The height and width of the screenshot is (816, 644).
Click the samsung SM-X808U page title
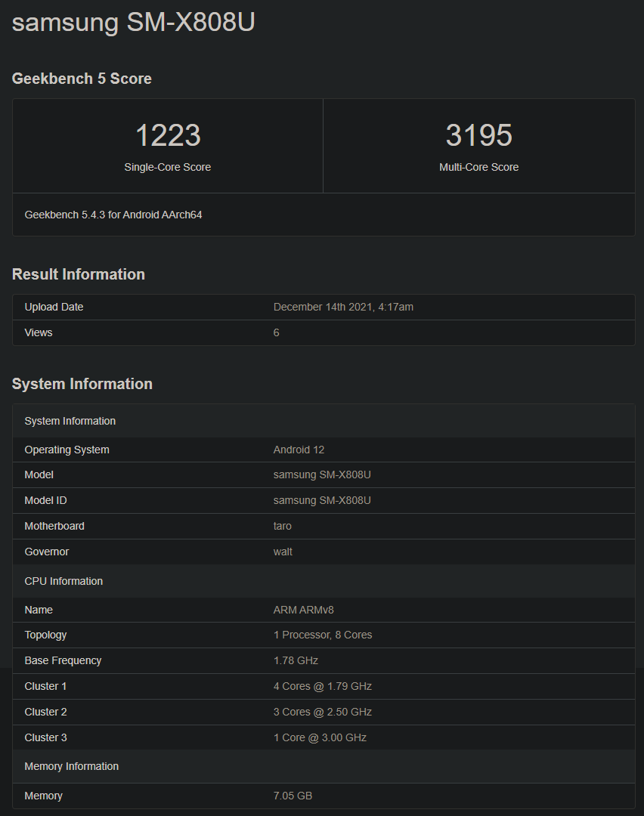133,22
